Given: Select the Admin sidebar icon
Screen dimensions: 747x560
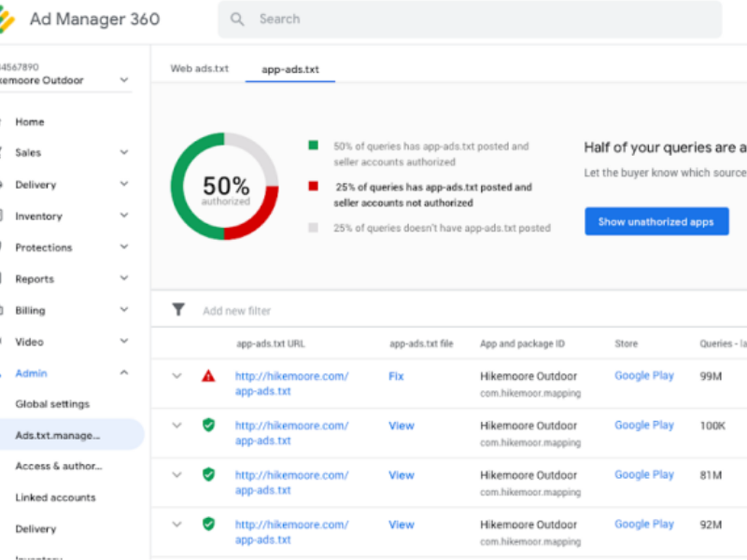Looking at the screenshot, I should pos(4,372).
